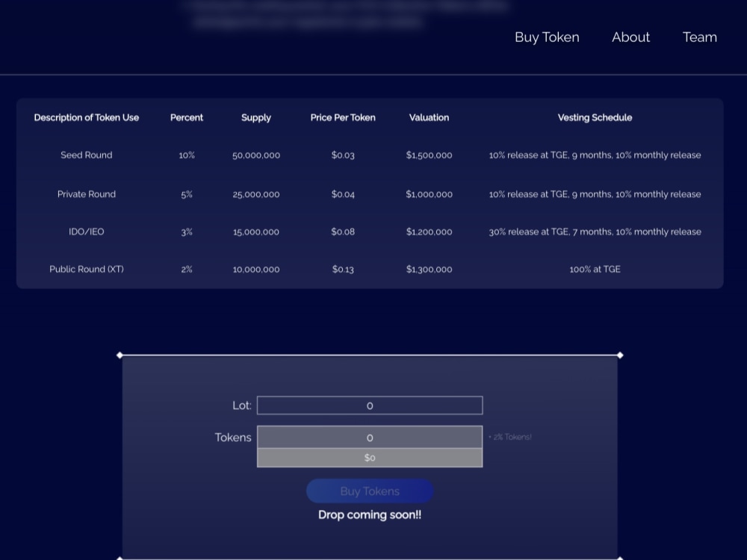Click the Seed Round vesting schedule text
This screenshot has width=747, height=560.
(x=595, y=155)
